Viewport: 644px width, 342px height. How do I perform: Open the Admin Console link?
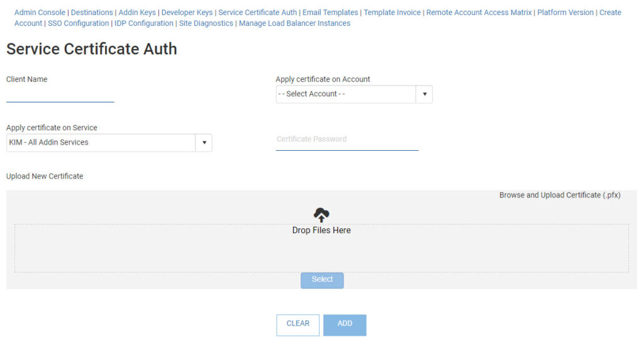click(40, 13)
